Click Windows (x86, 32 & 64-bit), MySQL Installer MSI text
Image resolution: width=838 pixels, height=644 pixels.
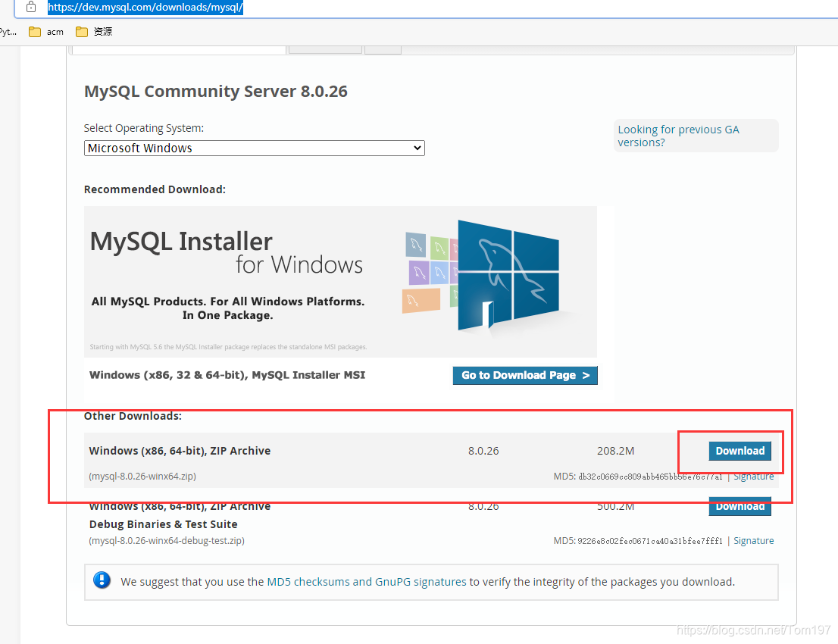click(x=227, y=375)
